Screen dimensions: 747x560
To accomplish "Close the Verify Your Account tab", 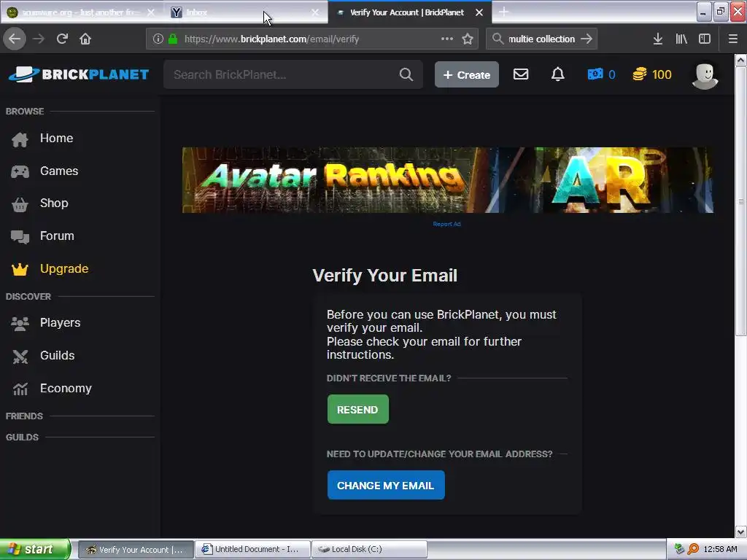I will pos(479,12).
